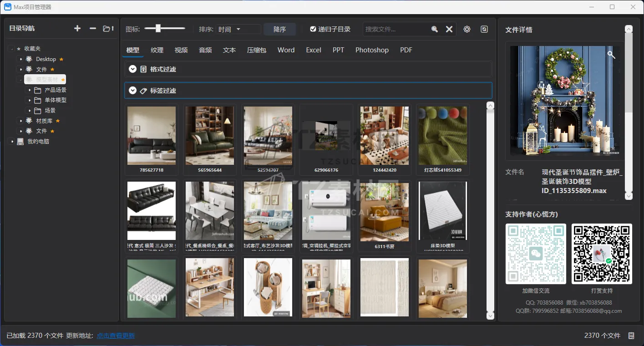Click the magnifier search icon
644x346 pixels.
[435, 29]
